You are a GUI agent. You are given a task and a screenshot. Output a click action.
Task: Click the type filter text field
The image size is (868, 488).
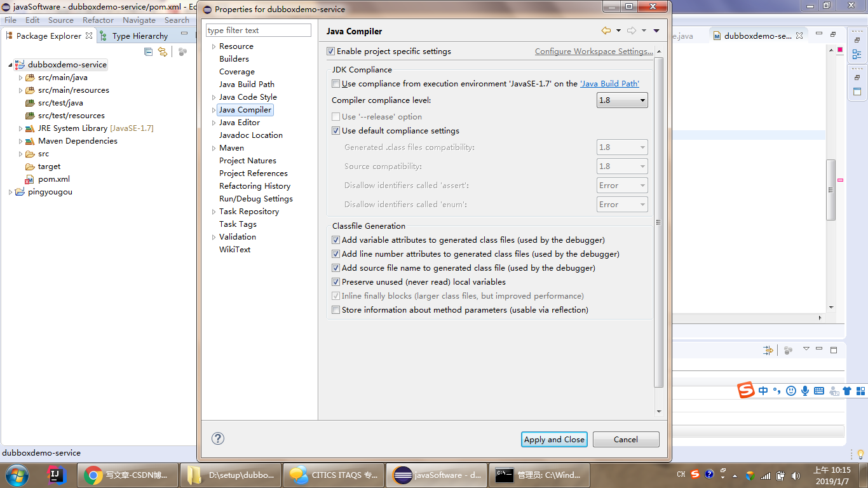pos(259,30)
